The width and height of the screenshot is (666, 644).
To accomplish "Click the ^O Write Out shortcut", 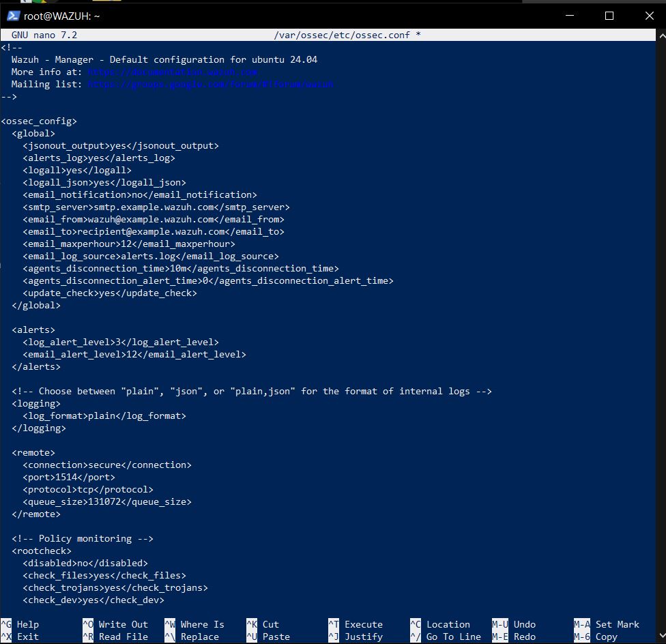I will pos(115,624).
